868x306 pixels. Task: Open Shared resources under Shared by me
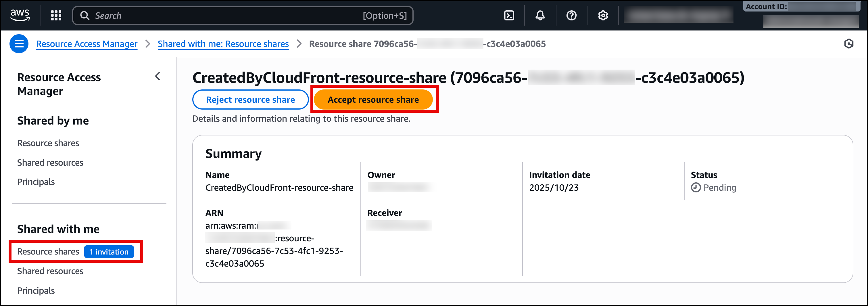coord(50,162)
